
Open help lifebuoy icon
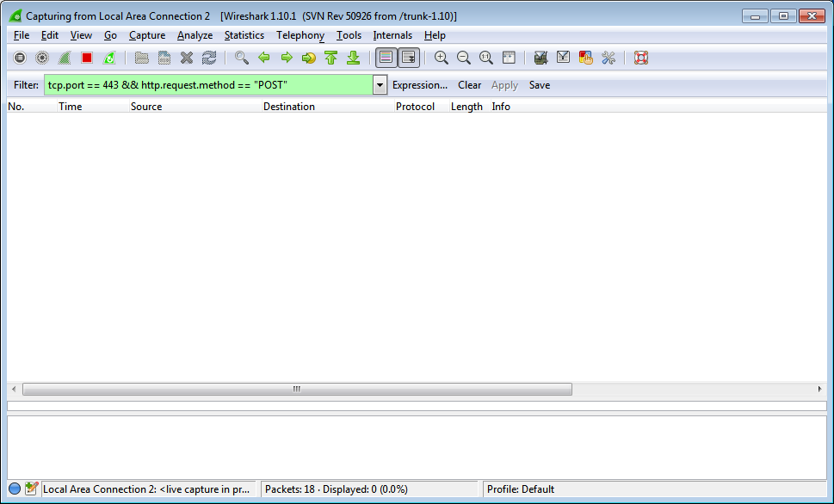641,58
